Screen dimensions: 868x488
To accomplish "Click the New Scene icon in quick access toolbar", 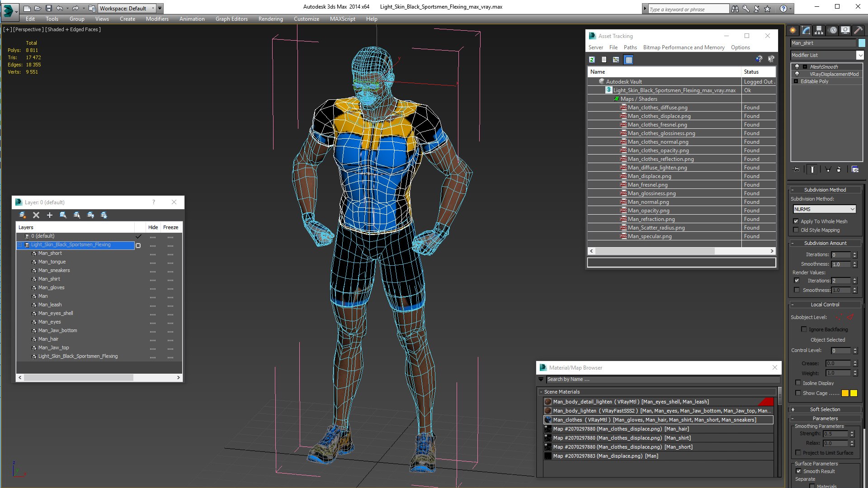I will 27,8.
